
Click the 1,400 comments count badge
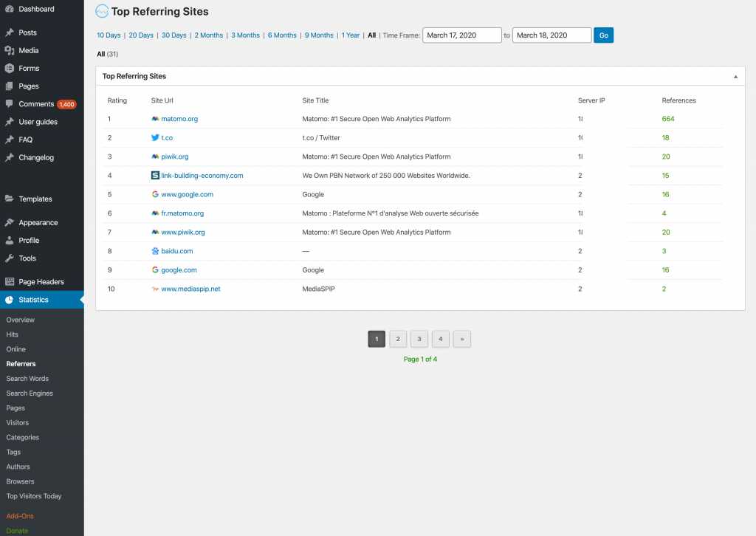pos(66,104)
